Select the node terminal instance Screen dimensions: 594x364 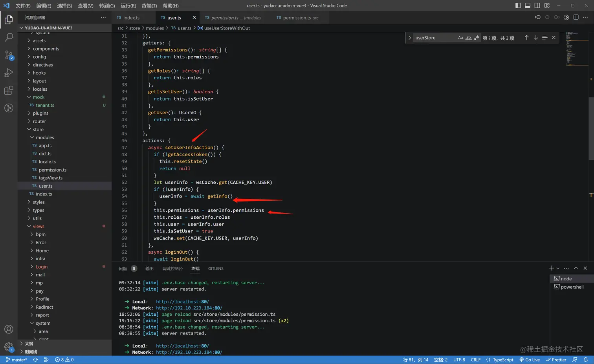point(572,278)
